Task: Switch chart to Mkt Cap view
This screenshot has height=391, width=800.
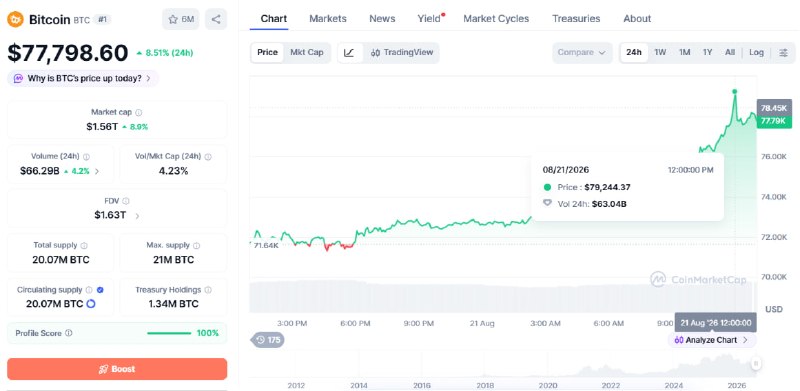Action: [307, 53]
